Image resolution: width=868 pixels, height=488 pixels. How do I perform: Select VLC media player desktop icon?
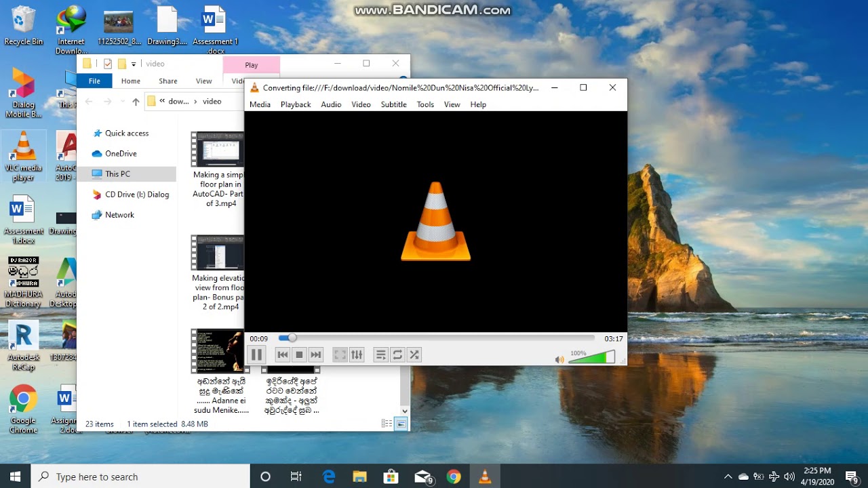point(23,157)
